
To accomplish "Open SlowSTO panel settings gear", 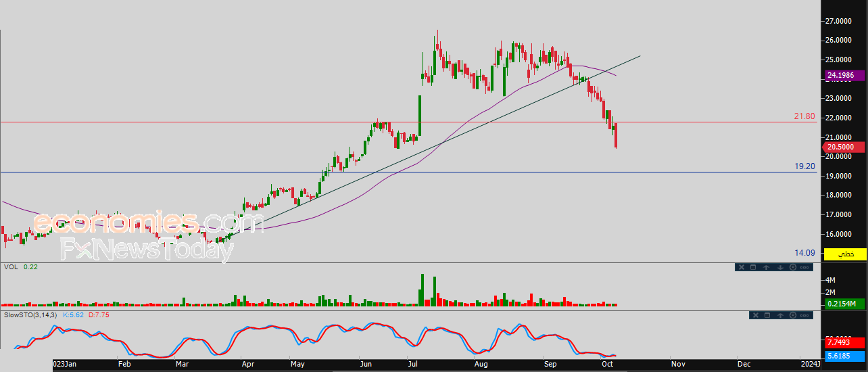I will point(793,315).
